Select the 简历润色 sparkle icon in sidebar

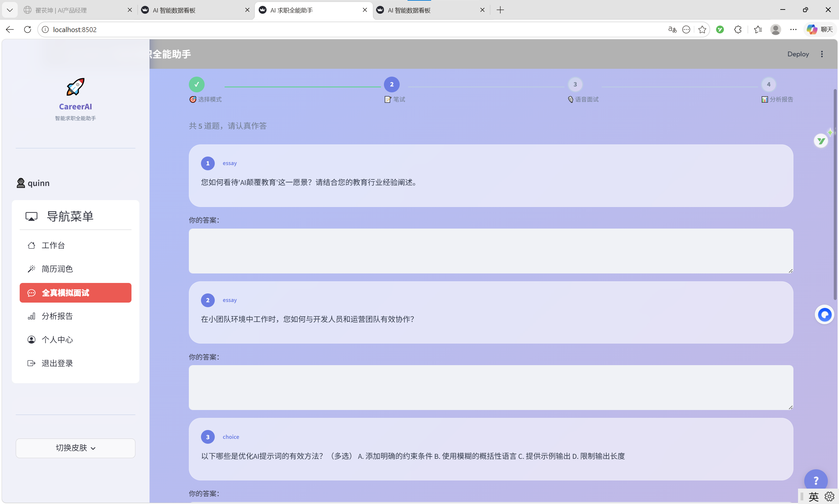[x=31, y=269]
